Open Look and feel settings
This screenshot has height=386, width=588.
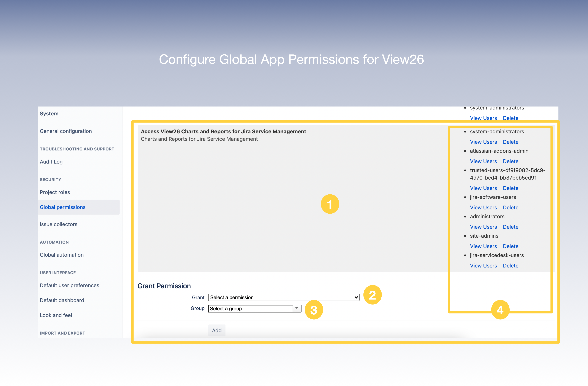tap(56, 315)
